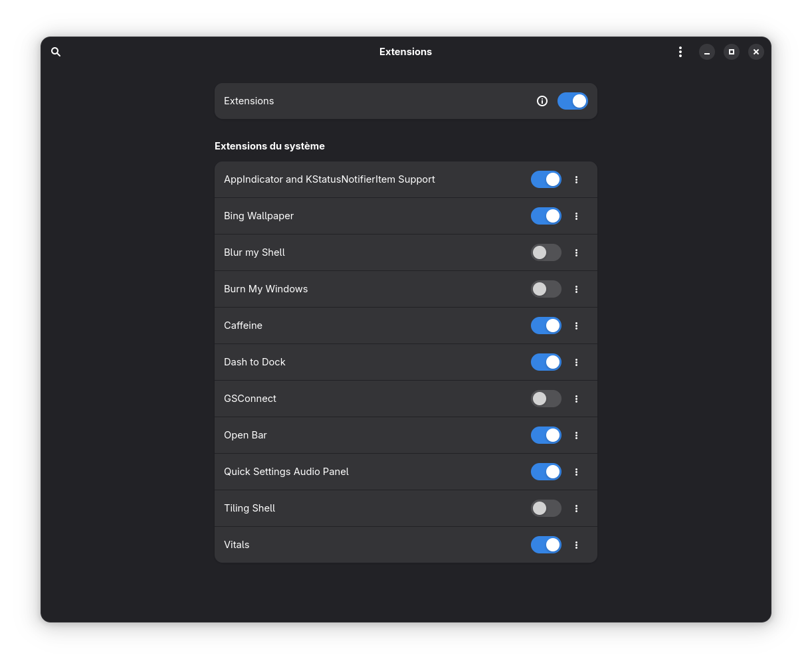The width and height of the screenshot is (812, 667).
Task: Close the Extensions window
Action: (x=756, y=52)
